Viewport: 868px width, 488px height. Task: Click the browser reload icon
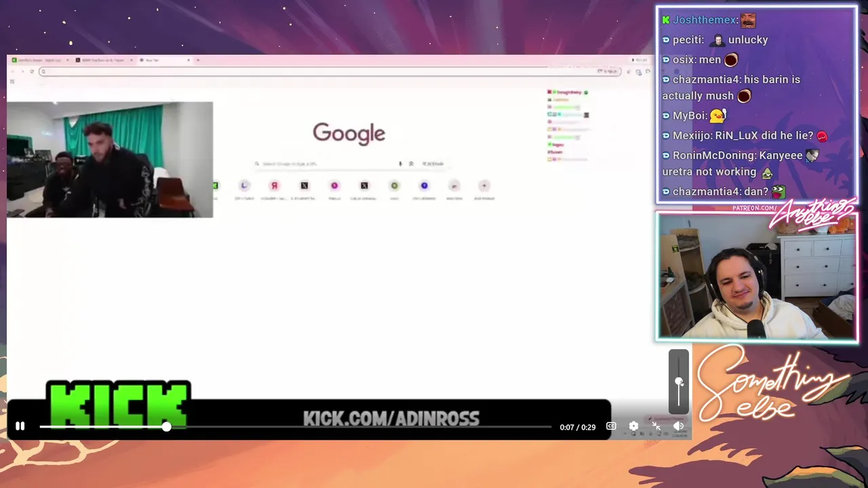point(31,71)
